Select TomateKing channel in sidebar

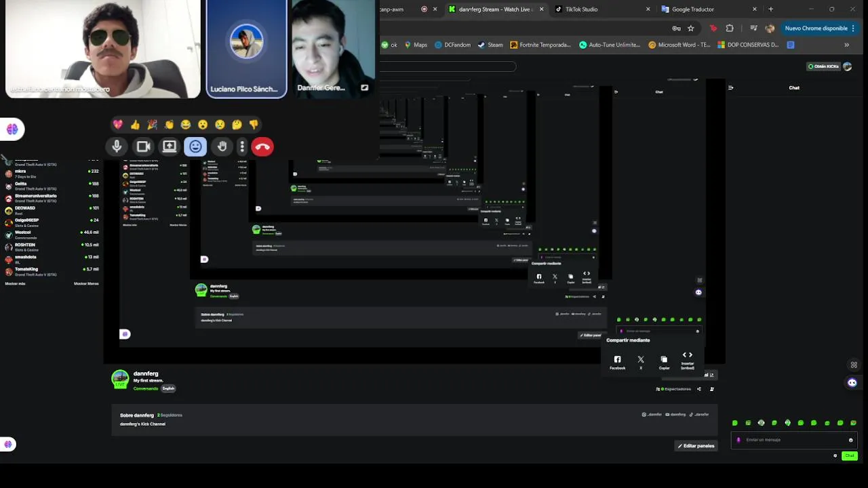coord(52,271)
